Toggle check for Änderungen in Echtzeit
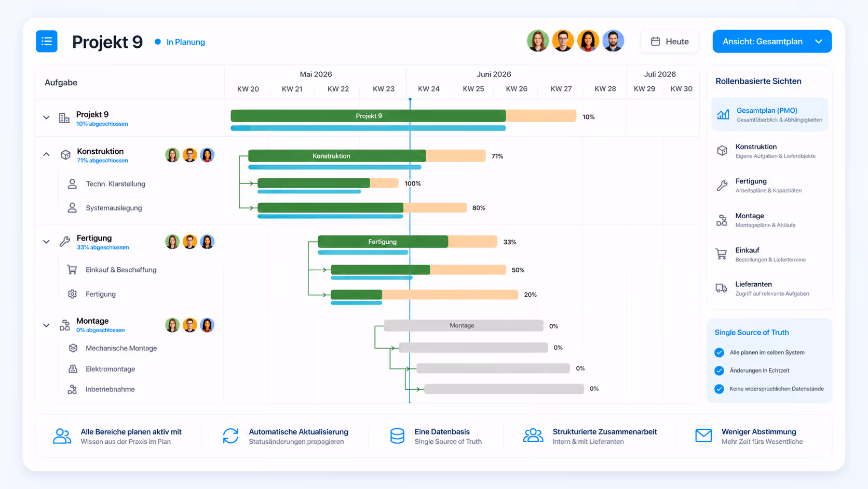The width and height of the screenshot is (868, 489). pos(719,371)
